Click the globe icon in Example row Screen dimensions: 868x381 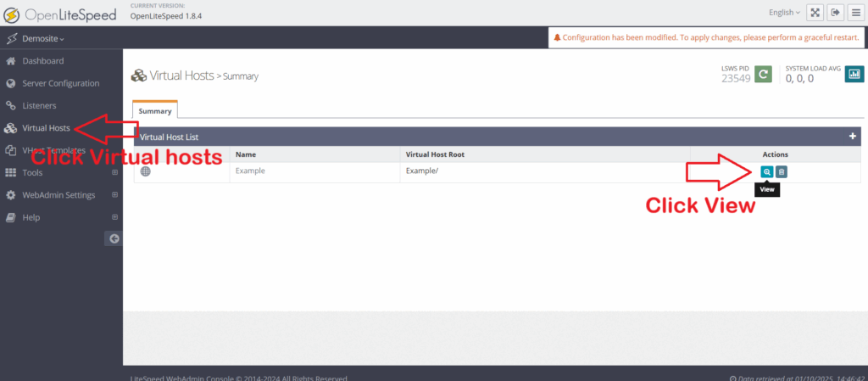pos(145,171)
